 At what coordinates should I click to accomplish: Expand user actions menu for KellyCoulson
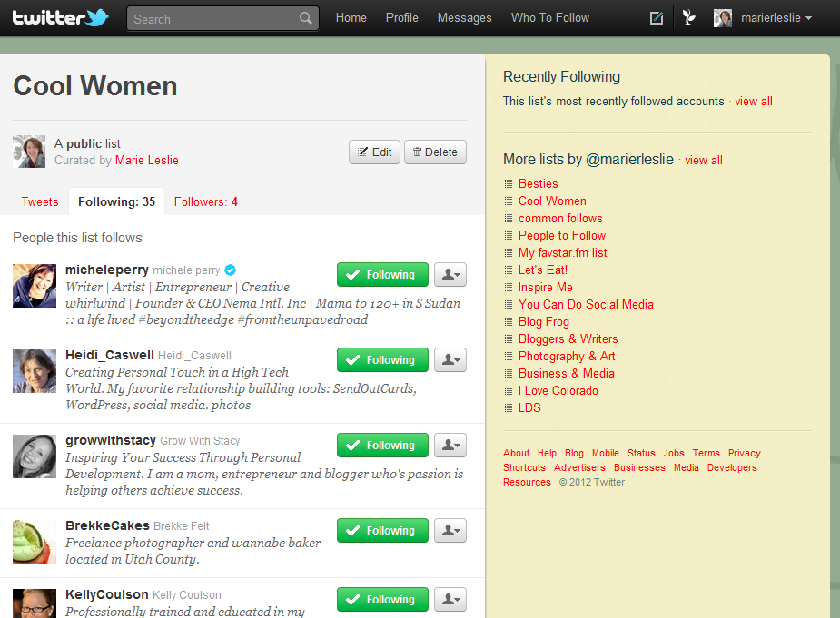(450, 600)
